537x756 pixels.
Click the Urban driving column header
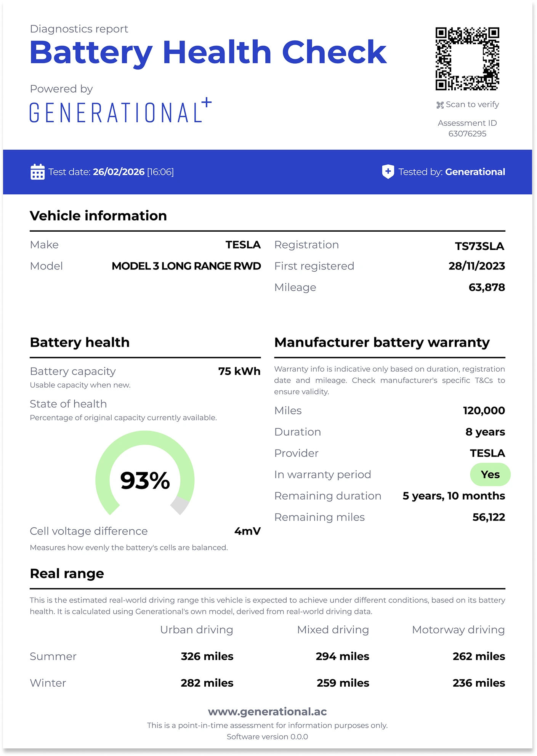click(196, 630)
